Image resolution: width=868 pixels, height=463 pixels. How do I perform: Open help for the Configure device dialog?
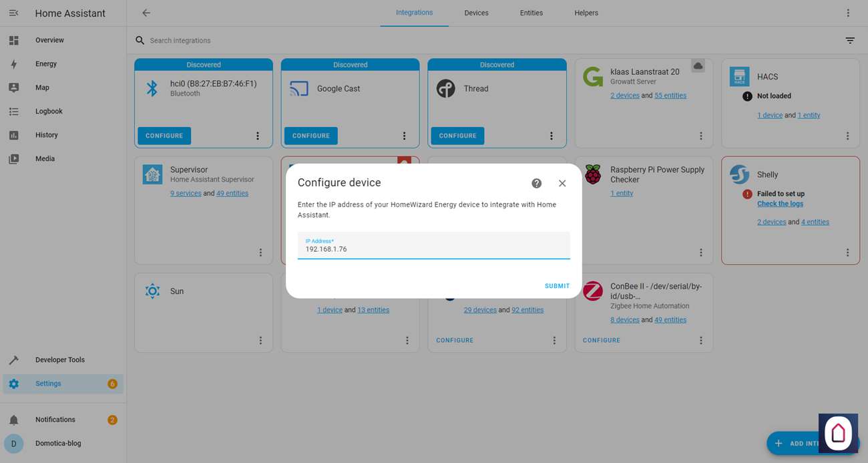tap(536, 183)
